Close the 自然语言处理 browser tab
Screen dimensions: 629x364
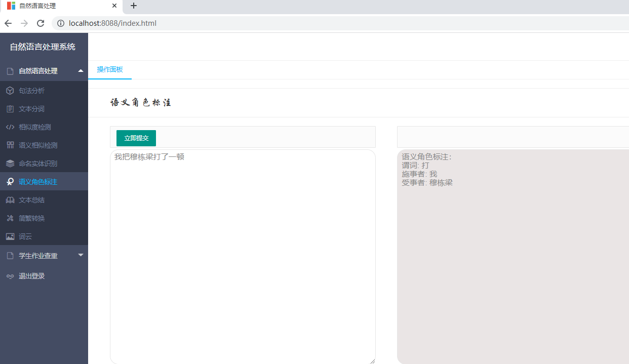pos(114,6)
